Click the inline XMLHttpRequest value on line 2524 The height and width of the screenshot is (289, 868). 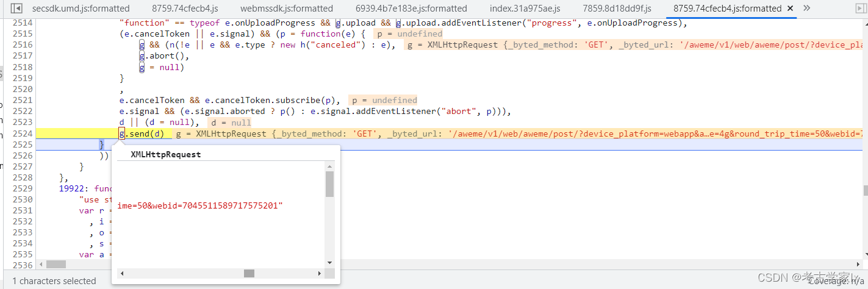(x=518, y=134)
